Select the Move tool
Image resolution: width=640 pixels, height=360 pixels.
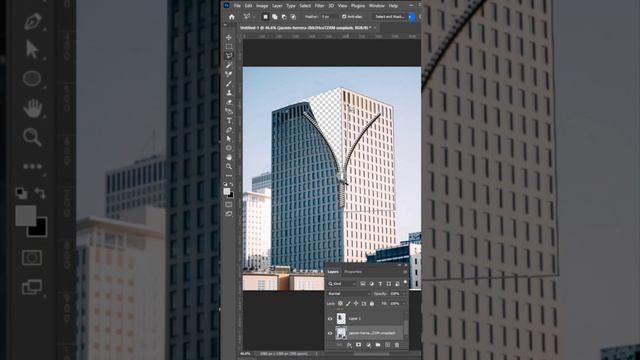229,38
